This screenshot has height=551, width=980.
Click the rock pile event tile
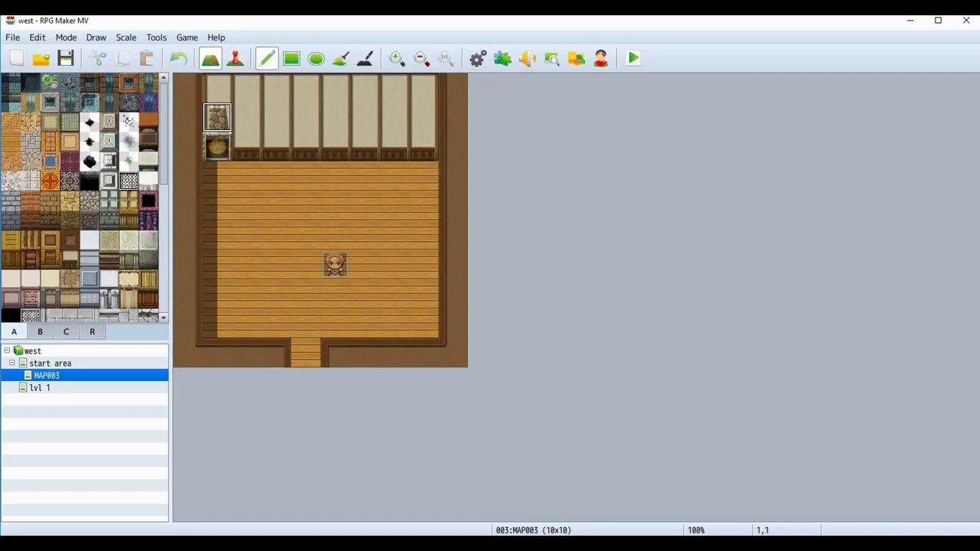[217, 118]
